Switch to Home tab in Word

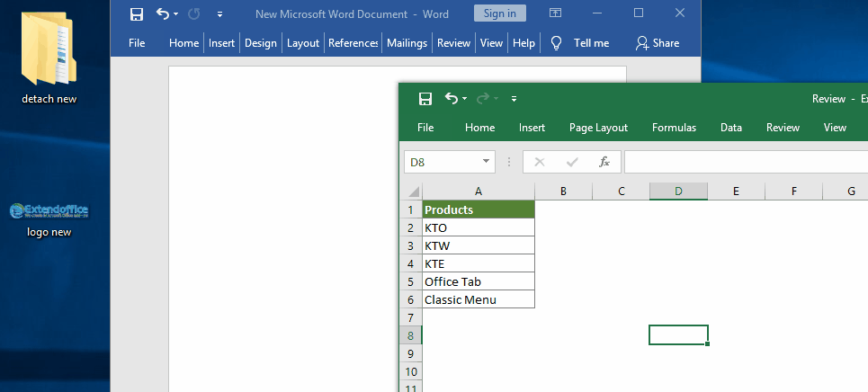[x=183, y=43]
